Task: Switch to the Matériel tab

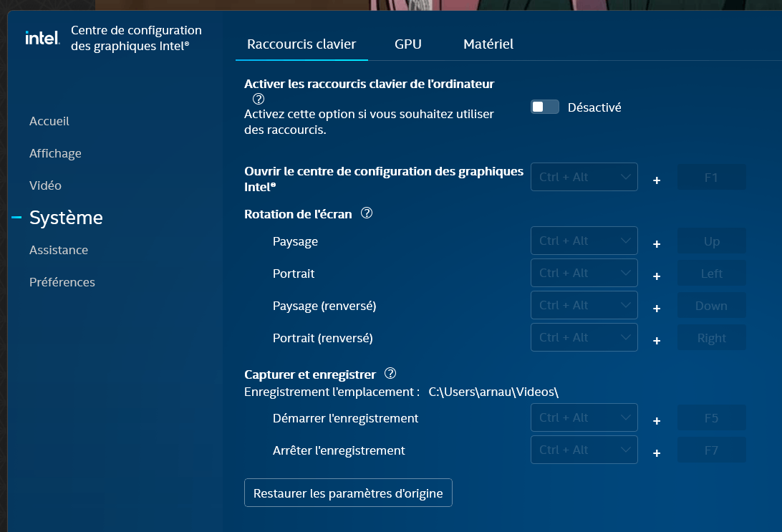Action: click(x=488, y=44)
